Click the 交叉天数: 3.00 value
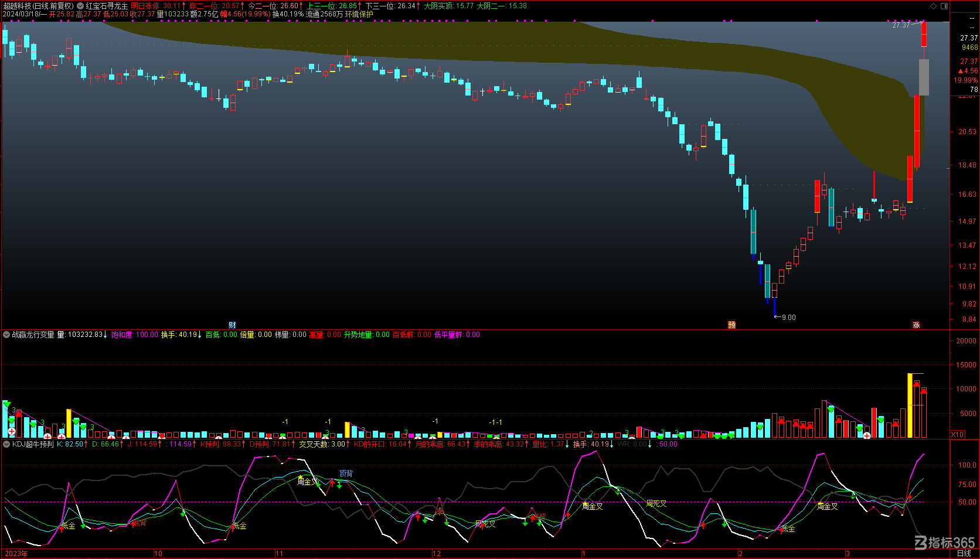 [322, 444]
